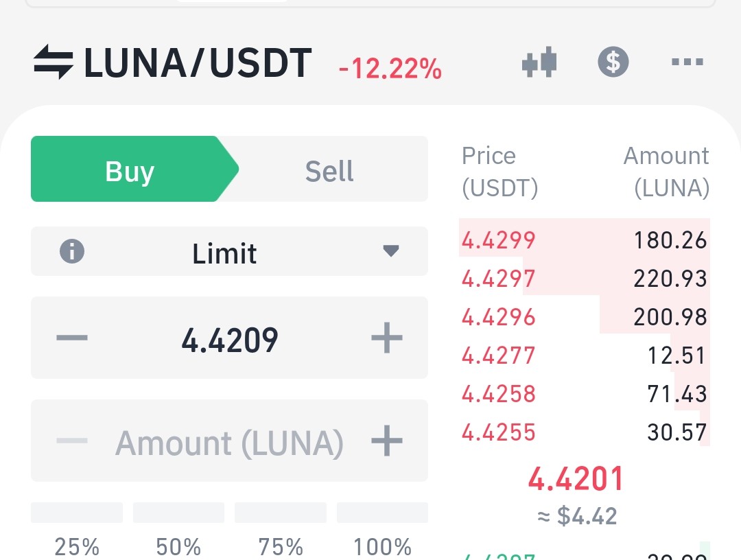This screenshot has height=560, width=741.
Task: Tap the swap arrows next to LUNA/USDT
Action: (x=54, y=62)
